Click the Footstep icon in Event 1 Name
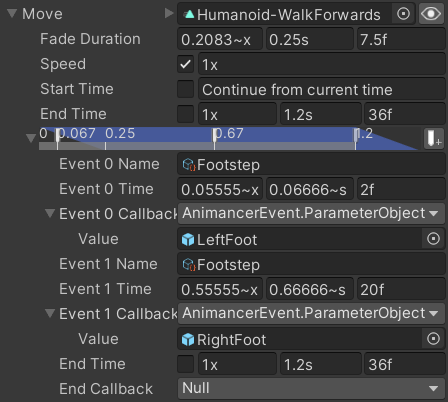The height and width of the screenshot is (402, 448). 189,265
